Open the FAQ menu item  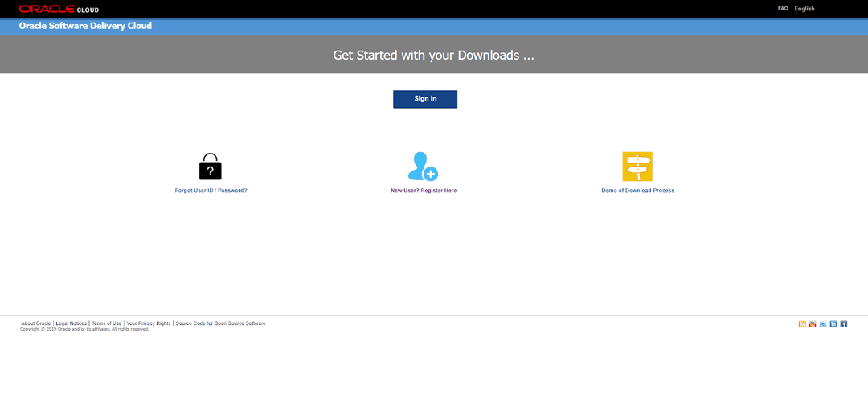coord(783,9)
